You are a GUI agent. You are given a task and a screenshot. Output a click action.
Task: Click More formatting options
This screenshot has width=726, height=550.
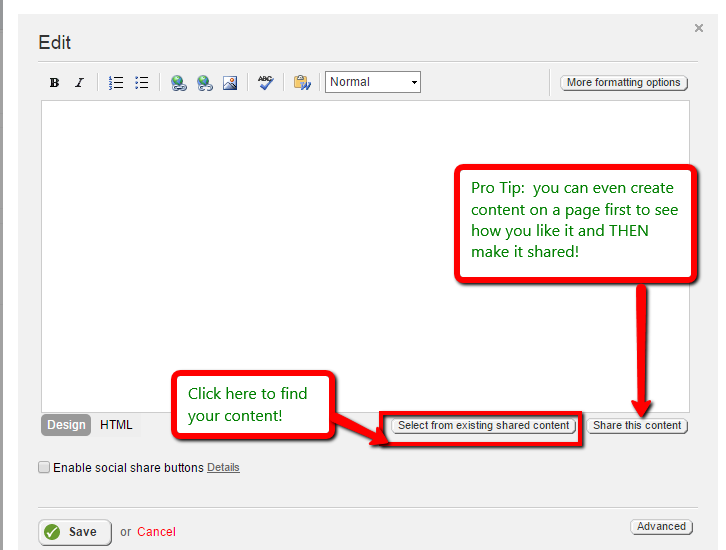(623, 83)
